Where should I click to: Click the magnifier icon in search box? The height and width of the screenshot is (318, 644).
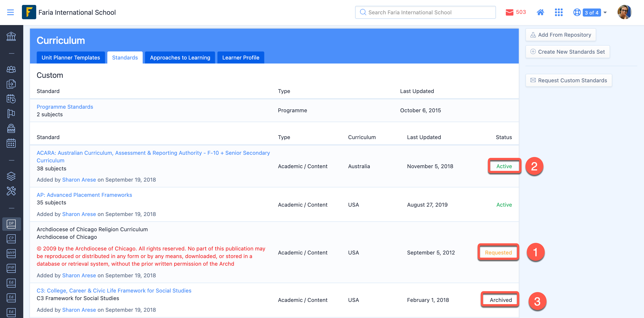point(363,12)
